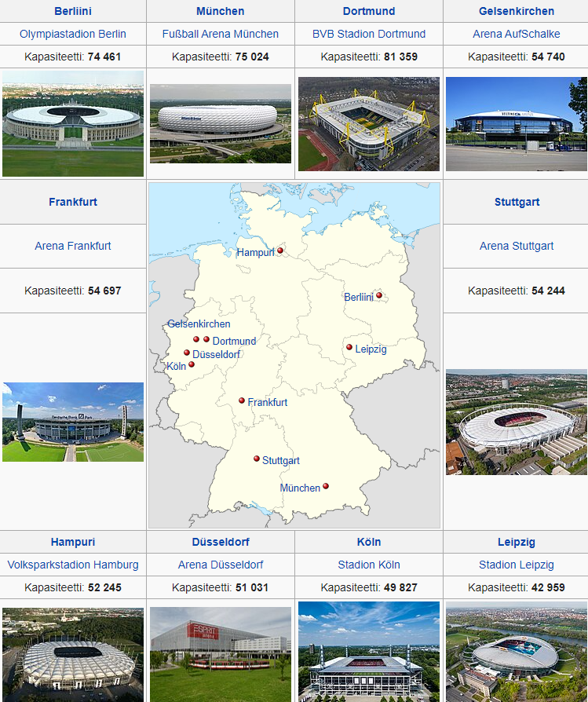Screen dimensions: 588x702
Task: Click the red Leipzig map marker
Action: pos(349,347)
